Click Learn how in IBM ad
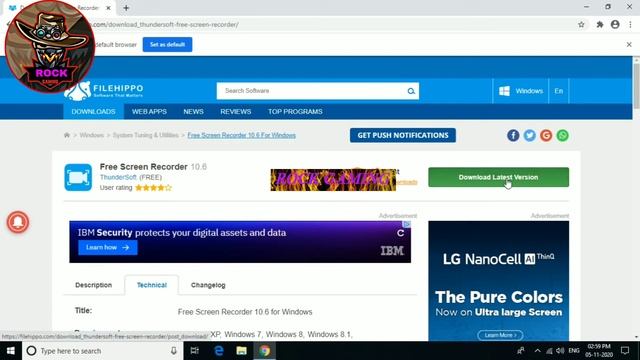The image size is (640, 360). tap(108, 247)
